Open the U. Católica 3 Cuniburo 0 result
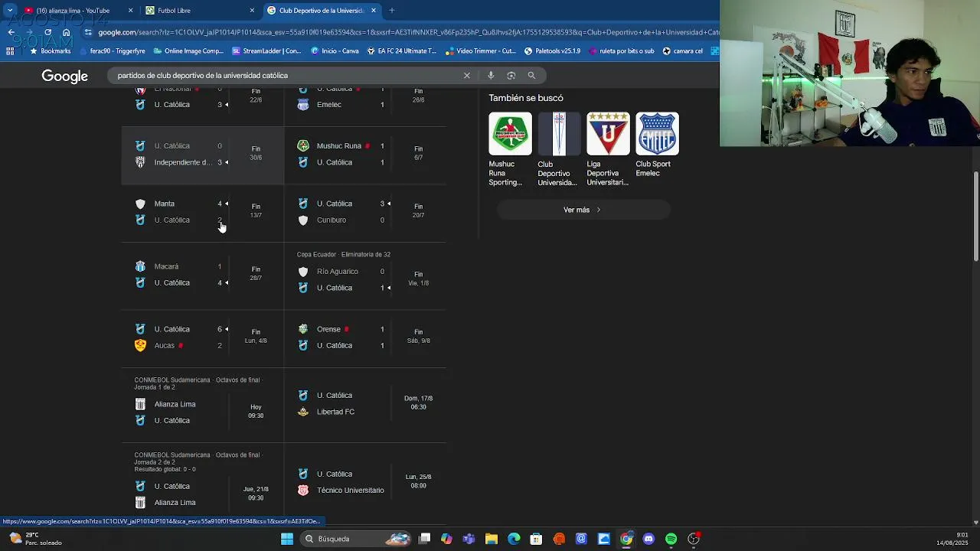The image size is (980, 551). pyautogui.click(x=365, y=212)
